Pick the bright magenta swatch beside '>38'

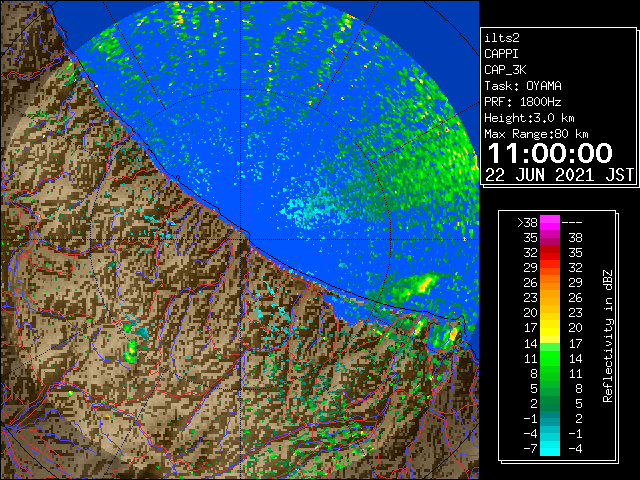pyautogui.click(x=550, y=223)
